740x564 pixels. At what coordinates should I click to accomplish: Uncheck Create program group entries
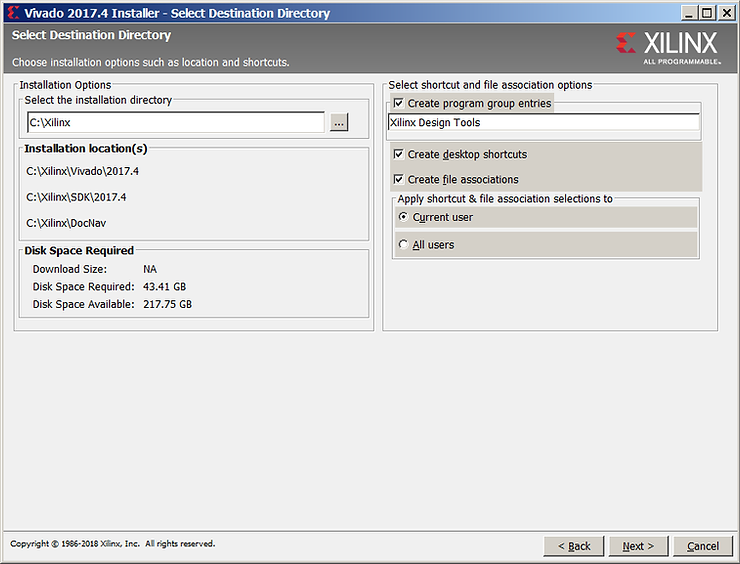399,103
